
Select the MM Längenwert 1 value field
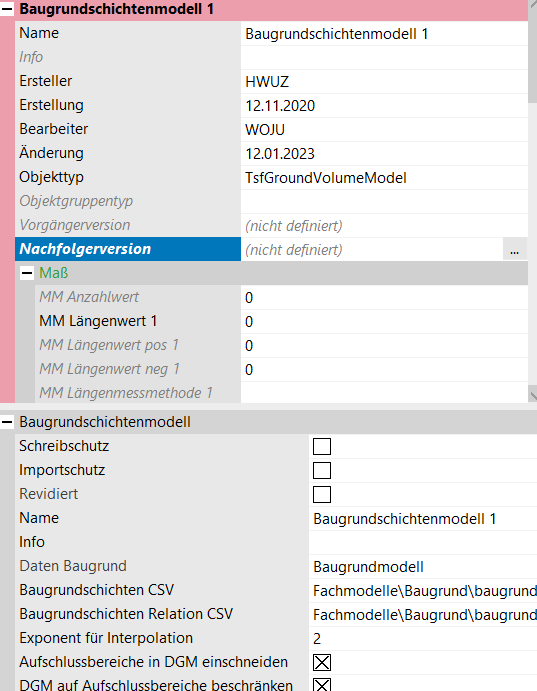tap(384, 322)
